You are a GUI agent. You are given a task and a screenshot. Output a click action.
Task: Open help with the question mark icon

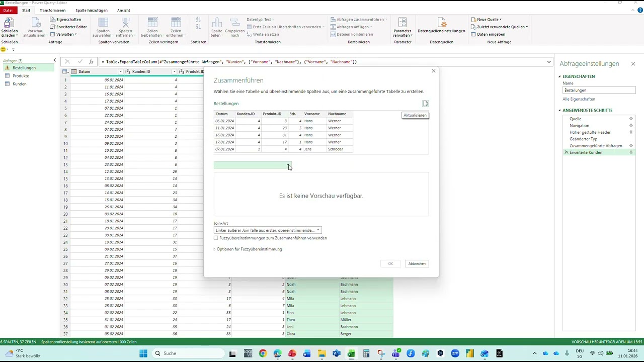[x=639, y=10]
